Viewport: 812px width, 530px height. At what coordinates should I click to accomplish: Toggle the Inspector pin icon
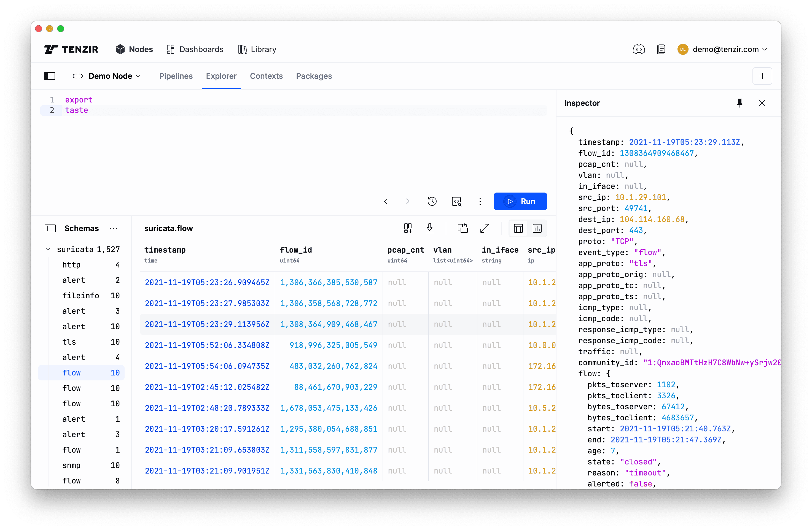(x=739, y=103)
